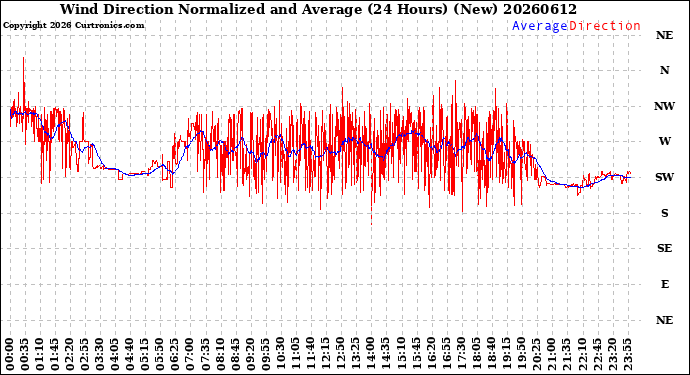
Task: Select the N direction axis label
Action: click(x=664, y=70)
